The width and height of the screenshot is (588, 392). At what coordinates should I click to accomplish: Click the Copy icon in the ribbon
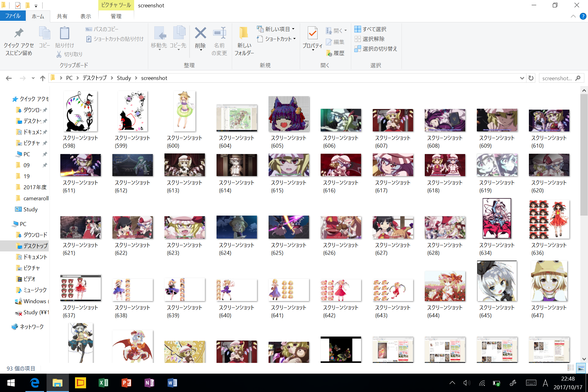45,33
